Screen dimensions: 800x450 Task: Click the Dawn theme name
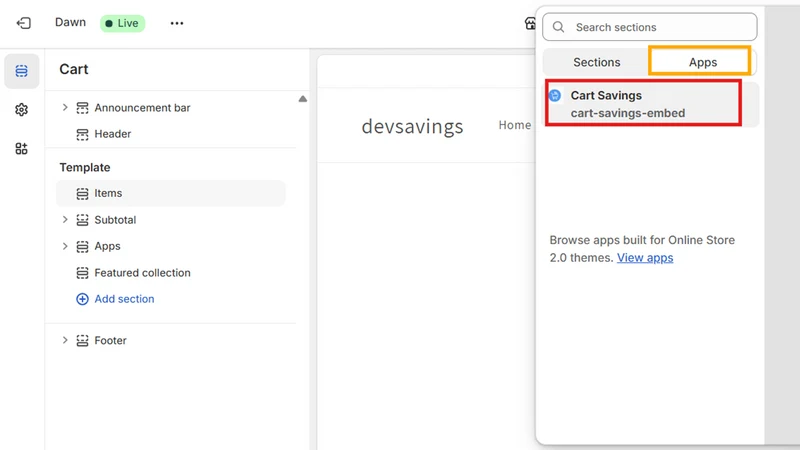click(70, 22)
